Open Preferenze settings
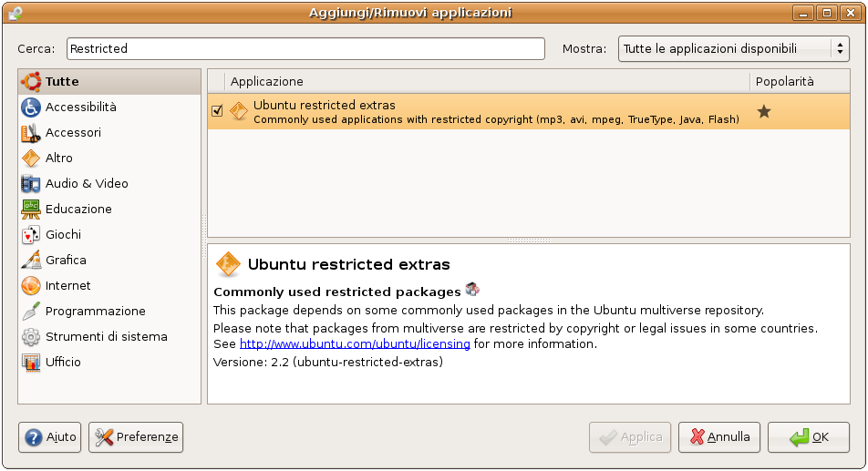Viewport: 868px width, 471px height. pos(136,437)
